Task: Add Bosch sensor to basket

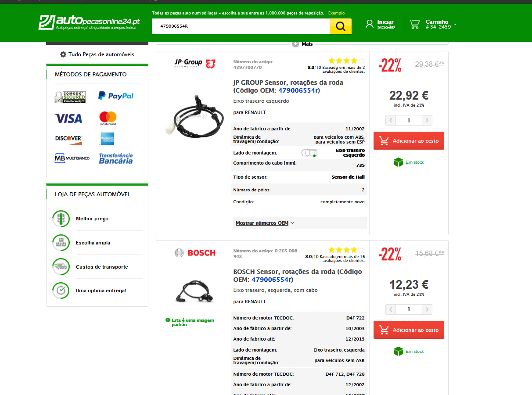Action: (409, 330)
